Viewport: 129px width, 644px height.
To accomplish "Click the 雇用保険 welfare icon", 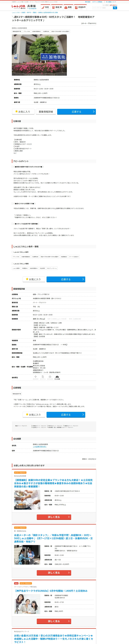I will pyautogui.click(x=50, y=377).
